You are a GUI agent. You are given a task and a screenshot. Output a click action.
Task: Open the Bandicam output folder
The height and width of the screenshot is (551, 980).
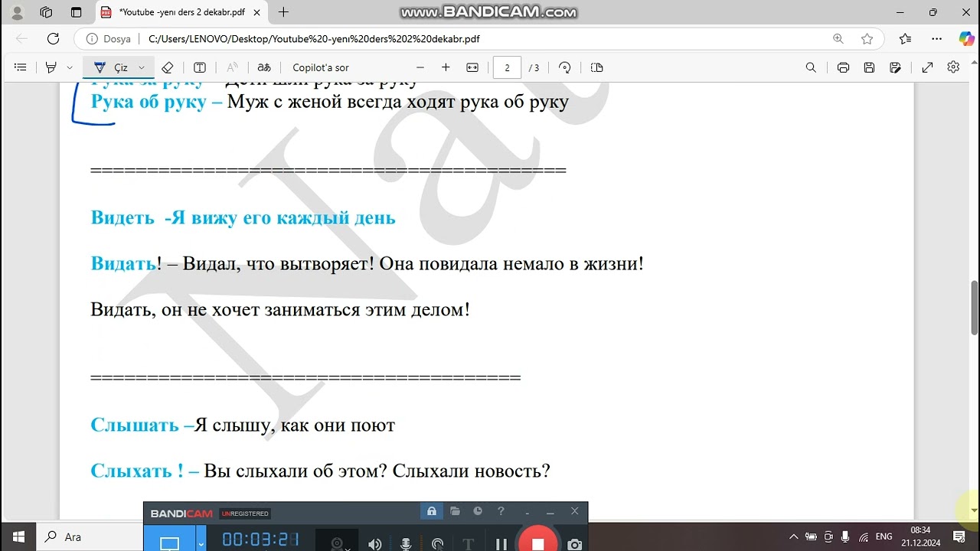point(455,511)
